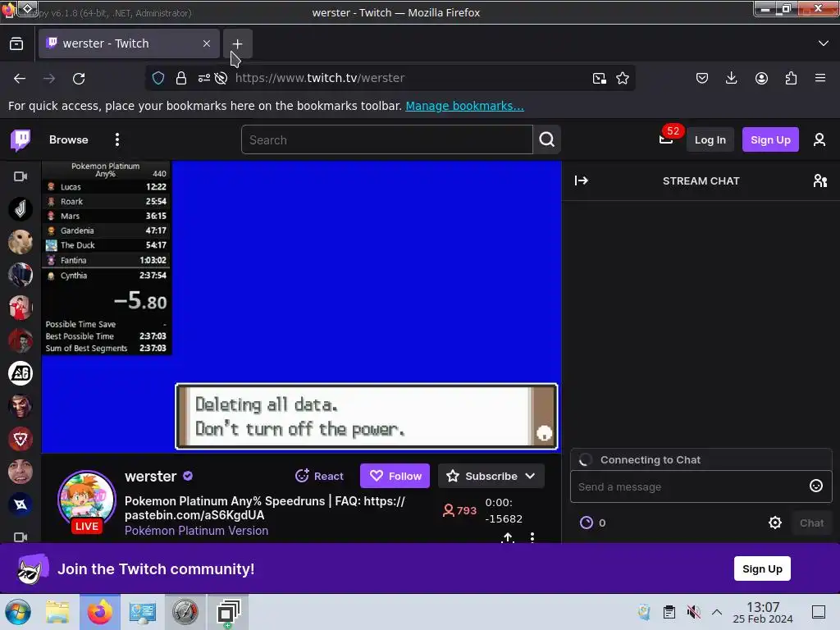Click Sign Up in Join Twitch banner

(762, 568)
